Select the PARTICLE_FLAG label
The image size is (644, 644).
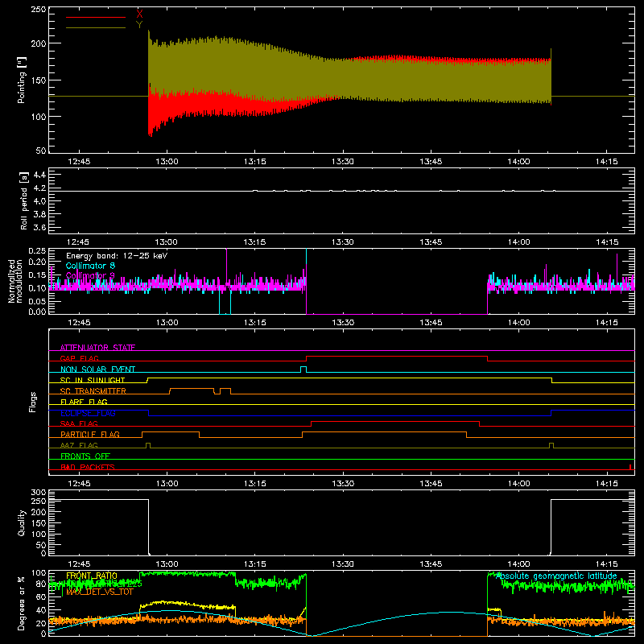[x=90, y=434]
